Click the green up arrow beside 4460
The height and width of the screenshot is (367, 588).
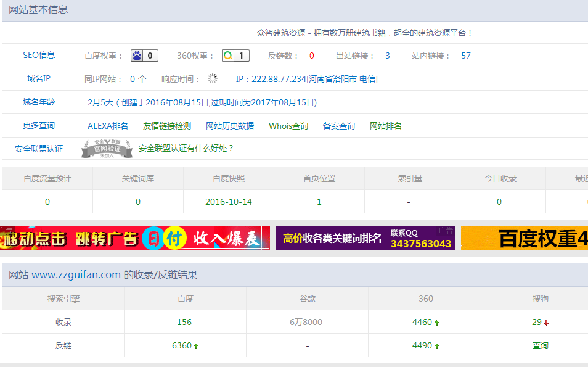pyautogui.click(x=436, y=323)
